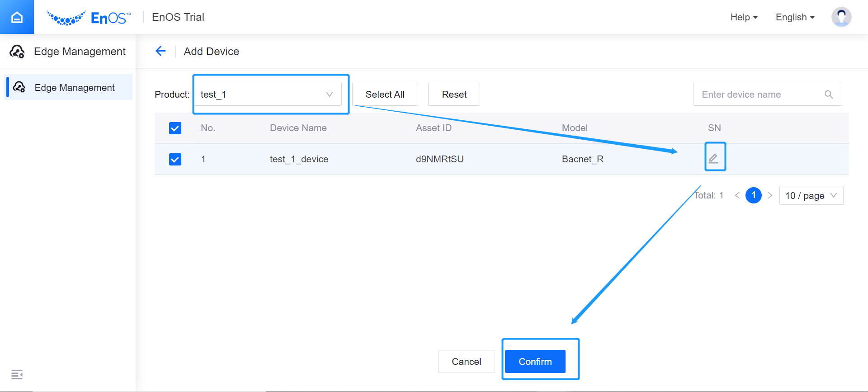Toggle the select-all checkbox in table header
Image resolution: width=868 pixels, height=392 pixels.
pyautogui.click(x=175, y=128)
